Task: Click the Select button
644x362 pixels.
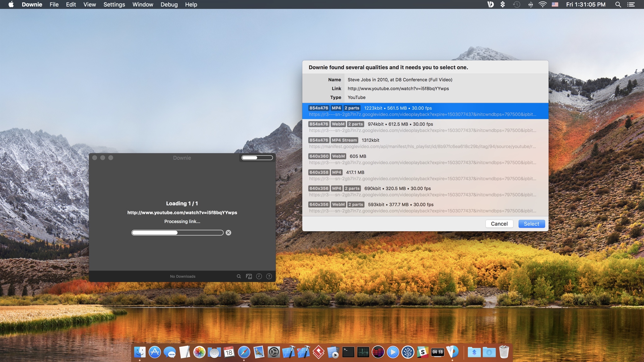Action: (531, 224)
